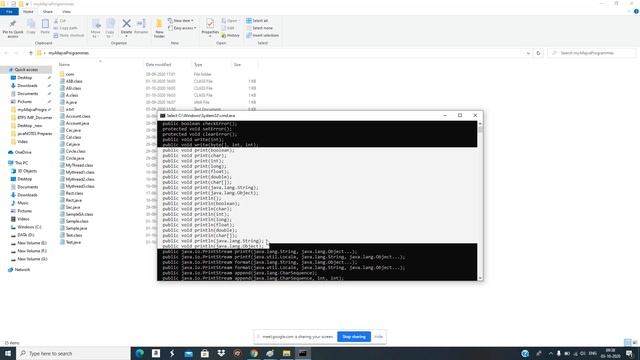
Task: Click Select all in the ribbon
Action: coord(257,20)
